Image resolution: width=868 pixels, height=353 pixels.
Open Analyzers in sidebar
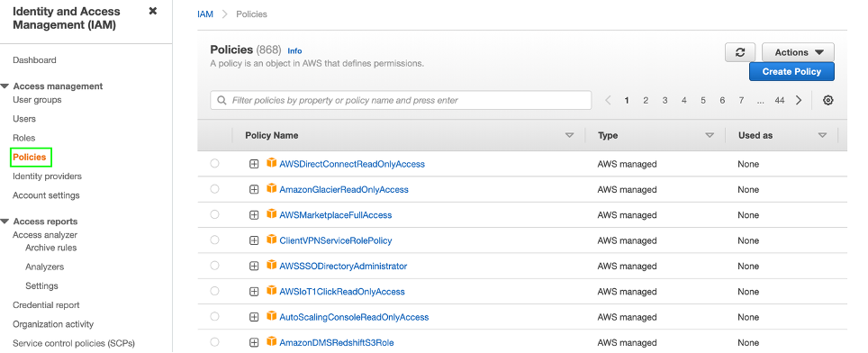(x=44, y=267)
